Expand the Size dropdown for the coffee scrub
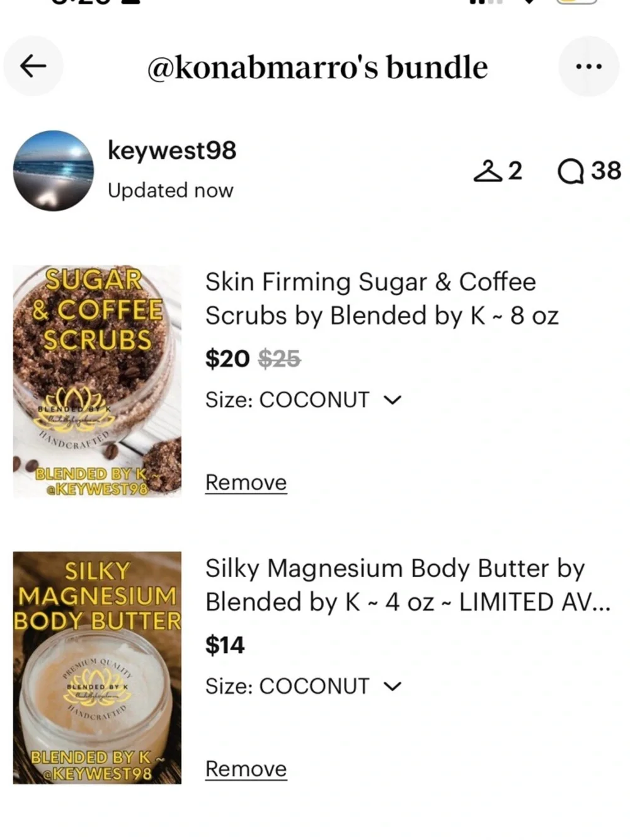 [x=303, y=400]
